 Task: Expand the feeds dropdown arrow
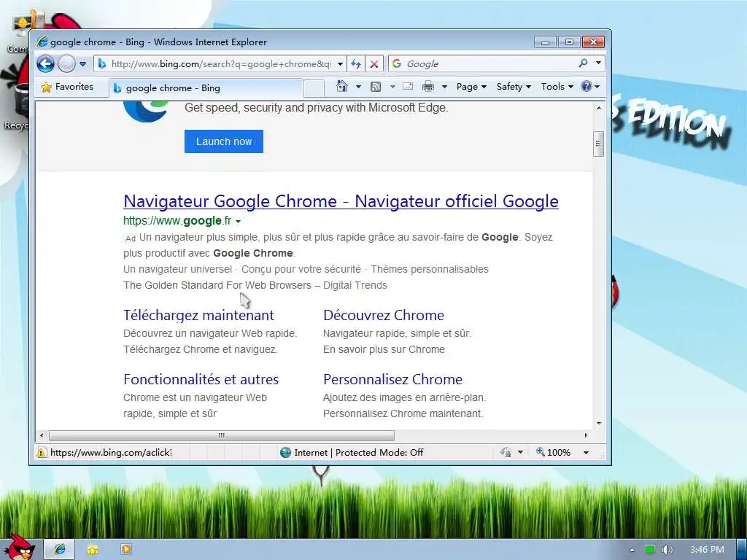pyautogui.click(x=392, y=87)
